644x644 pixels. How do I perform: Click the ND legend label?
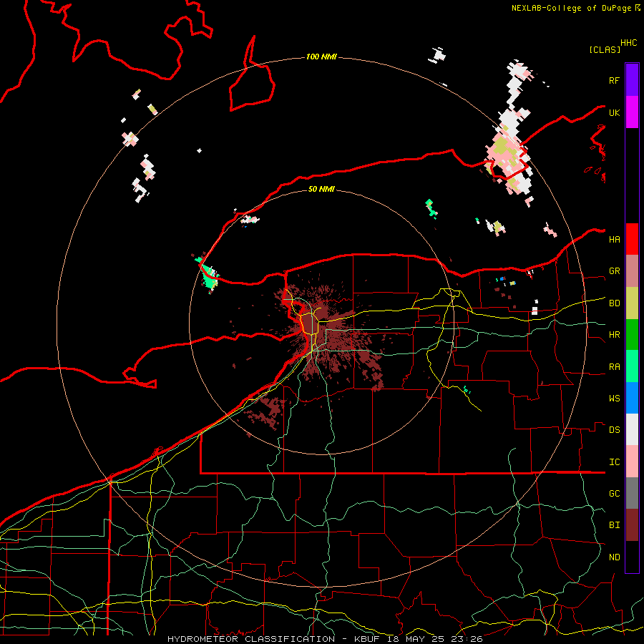tap(614, 557)
